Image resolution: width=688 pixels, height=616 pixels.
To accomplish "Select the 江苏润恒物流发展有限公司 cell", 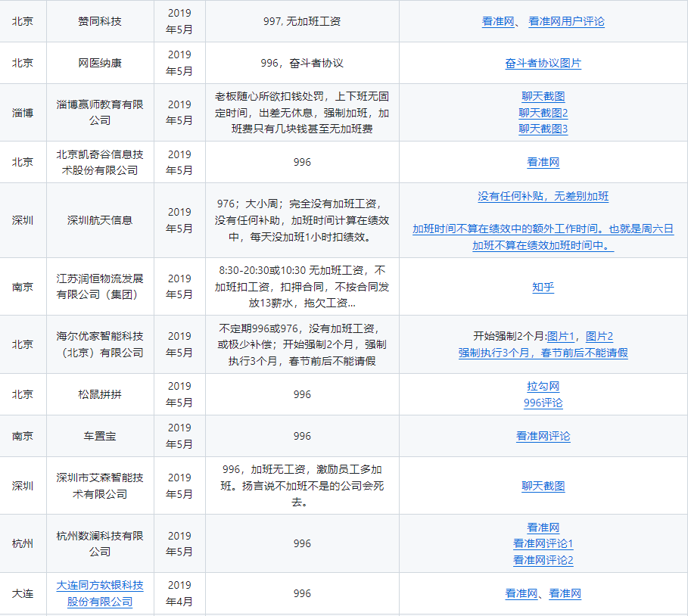I will pyautogui.click(x=100, y=287).
